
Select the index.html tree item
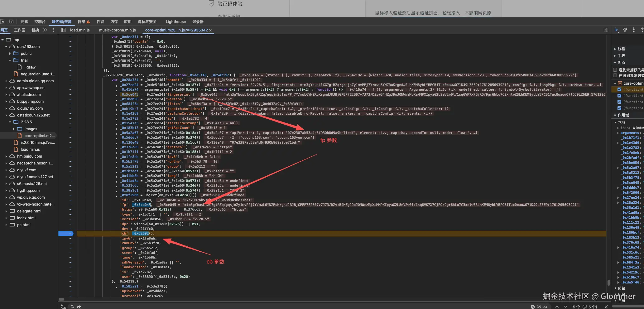[26, 218]
